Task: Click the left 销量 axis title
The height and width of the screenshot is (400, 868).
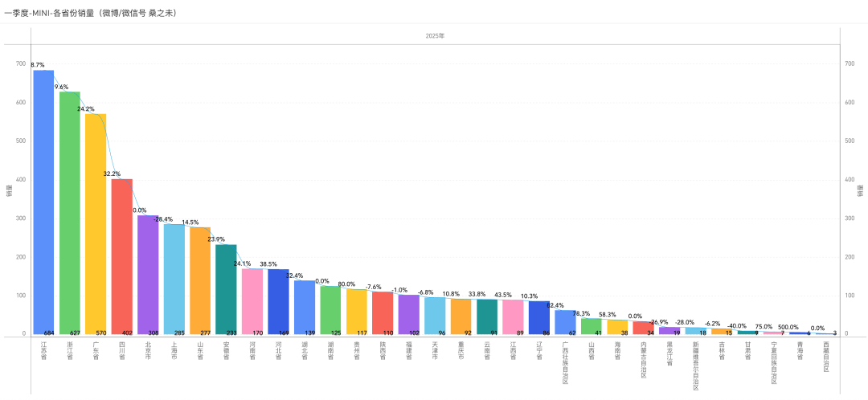Action: [x=9, y=190]
